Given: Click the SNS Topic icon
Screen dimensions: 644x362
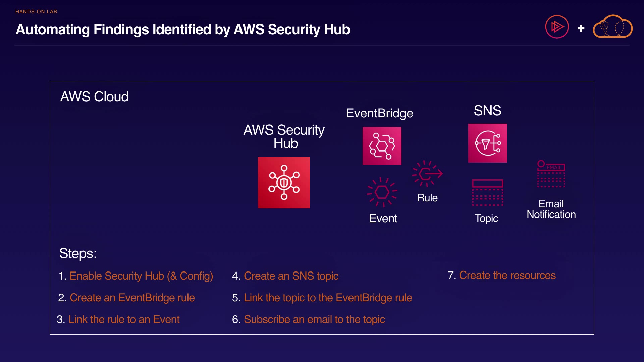Looking at the screenshot, I should pos(487,192).
